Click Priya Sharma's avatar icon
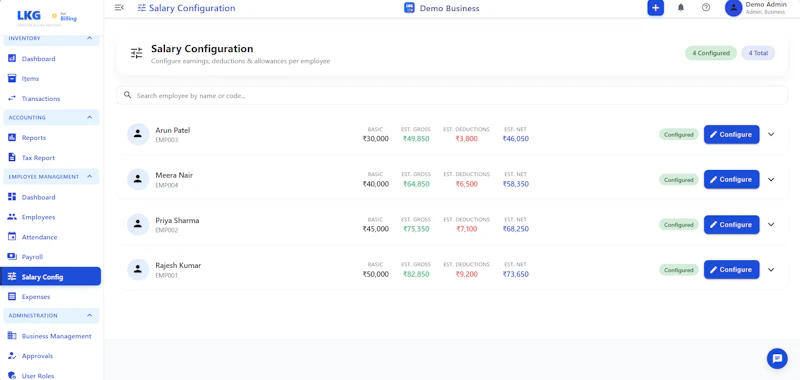The width and height of the screenshot is (800, 380). [x=138, y=224]
